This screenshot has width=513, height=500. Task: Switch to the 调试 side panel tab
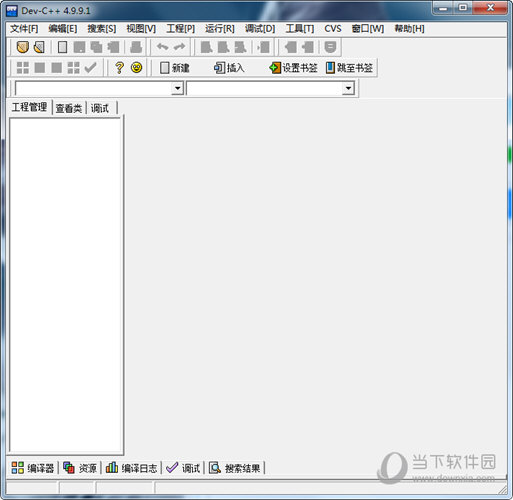pyautogui.click(x=100, y=108)
